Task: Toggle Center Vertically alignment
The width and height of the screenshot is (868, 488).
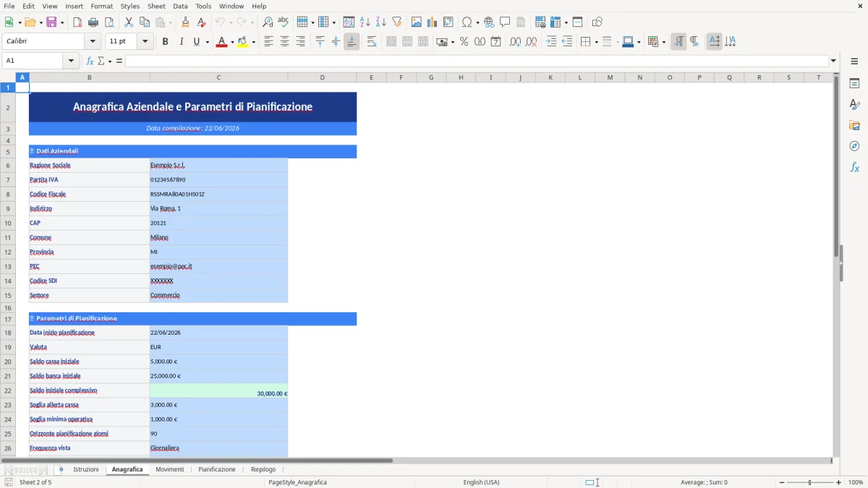Action: (336, 42)
